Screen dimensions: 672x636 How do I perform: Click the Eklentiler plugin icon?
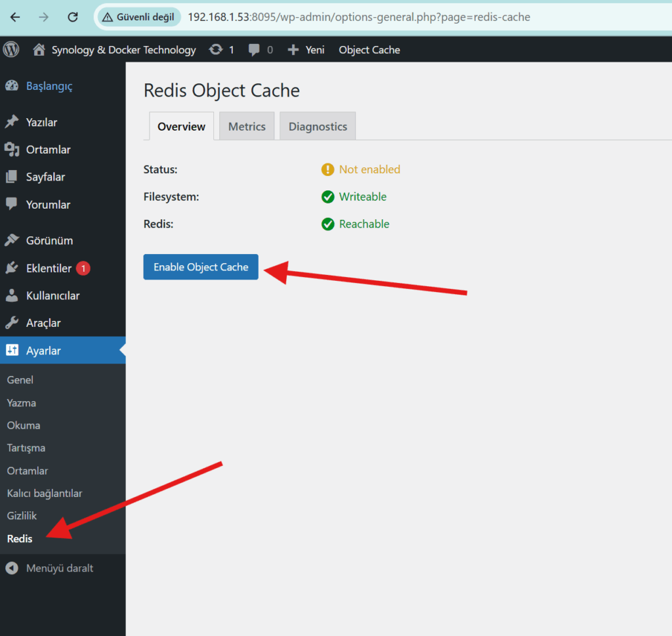[x=12, y=268]
